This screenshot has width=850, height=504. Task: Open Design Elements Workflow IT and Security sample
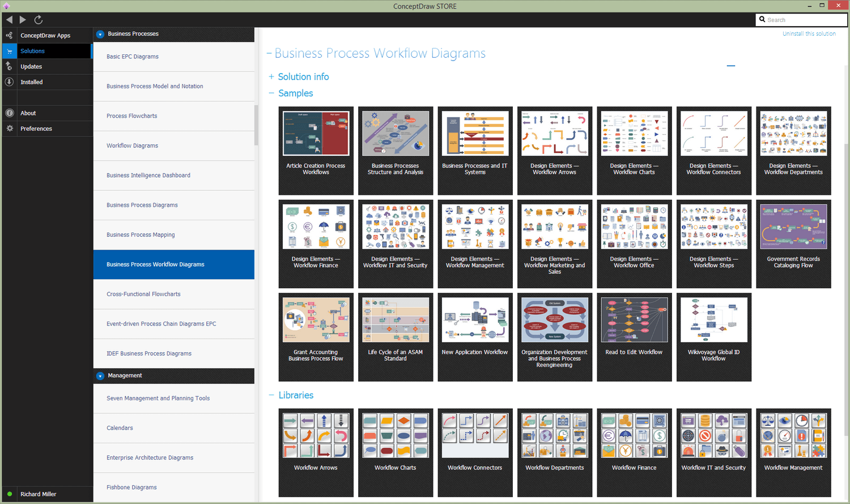[x=396, y=244]
